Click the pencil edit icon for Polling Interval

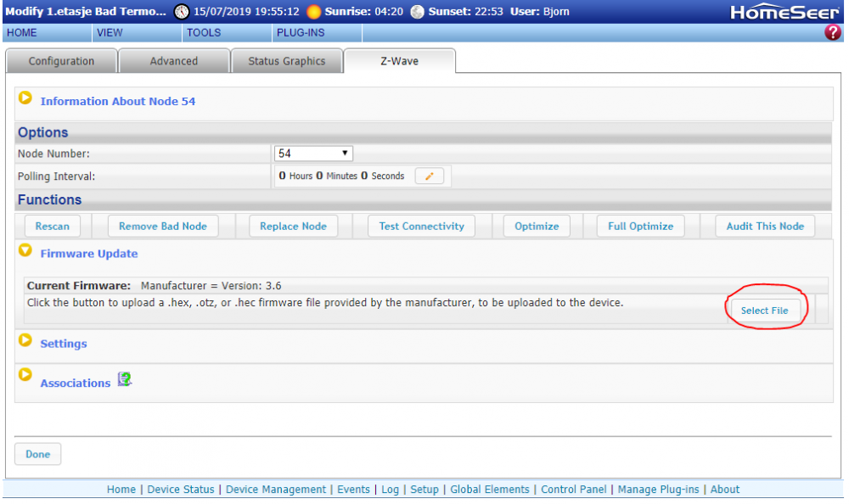429,176
